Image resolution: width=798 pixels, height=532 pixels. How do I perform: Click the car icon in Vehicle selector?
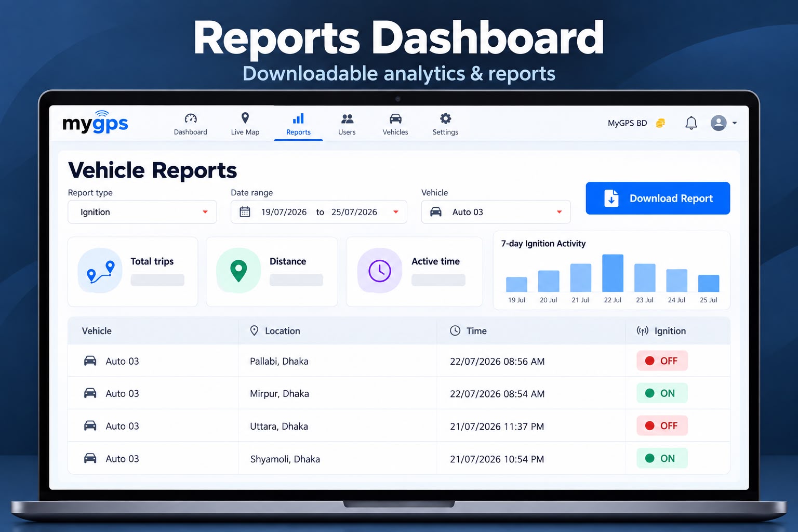[436, 212]
